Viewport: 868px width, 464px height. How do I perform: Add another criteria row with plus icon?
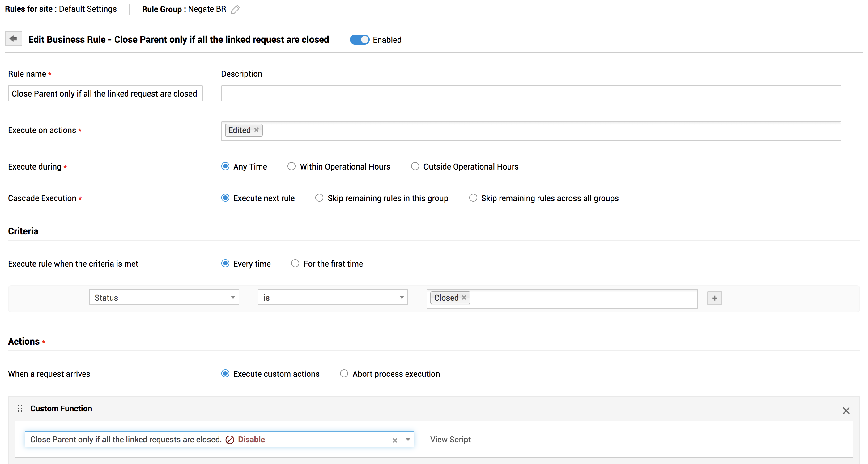(714, 298)
